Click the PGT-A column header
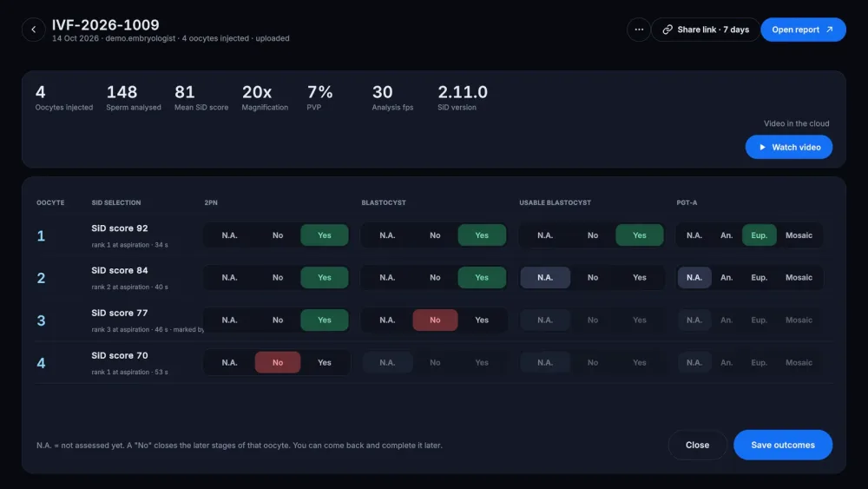Viewport: 868px width, 489px height. click(x=687, y=202)
